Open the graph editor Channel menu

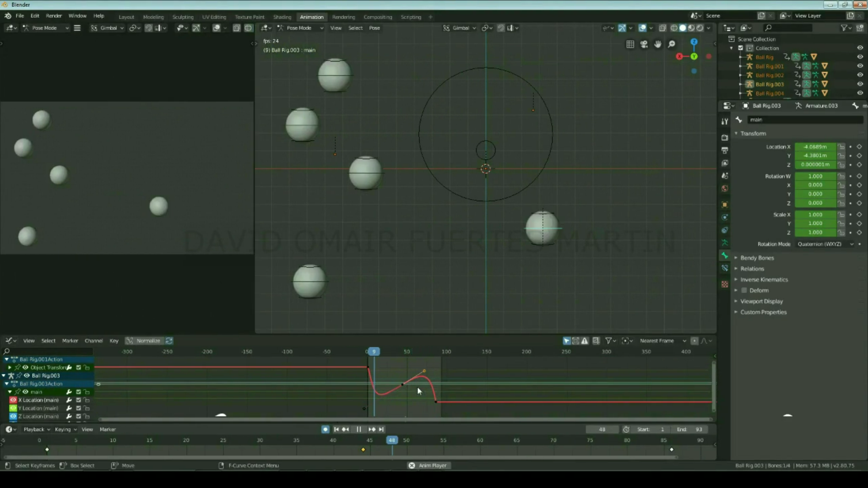(x=94, y=341)
